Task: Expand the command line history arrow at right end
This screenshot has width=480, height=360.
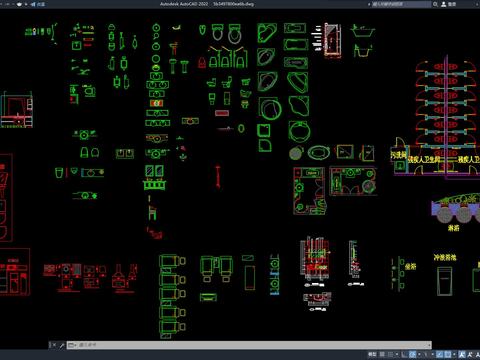Action: [x=429, y=345]
